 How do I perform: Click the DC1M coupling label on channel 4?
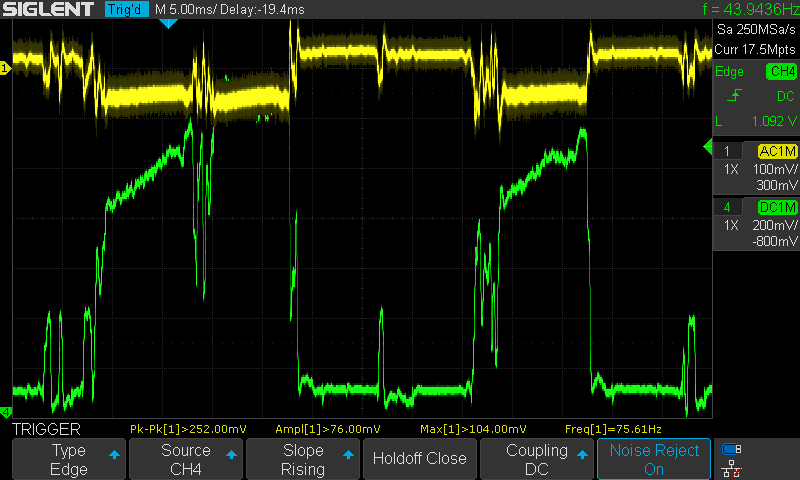point(777,207)
